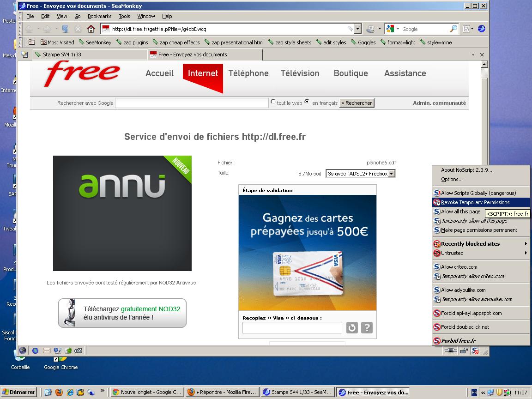Click the captcha refresh icon
This screenshot has width=532, height=399.
click(352, 328)
